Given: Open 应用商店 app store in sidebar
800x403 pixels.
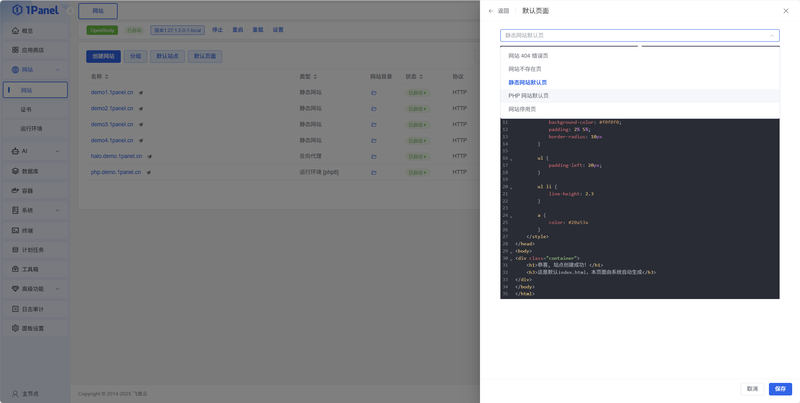Looking at the screenshot, I should 35,51.
